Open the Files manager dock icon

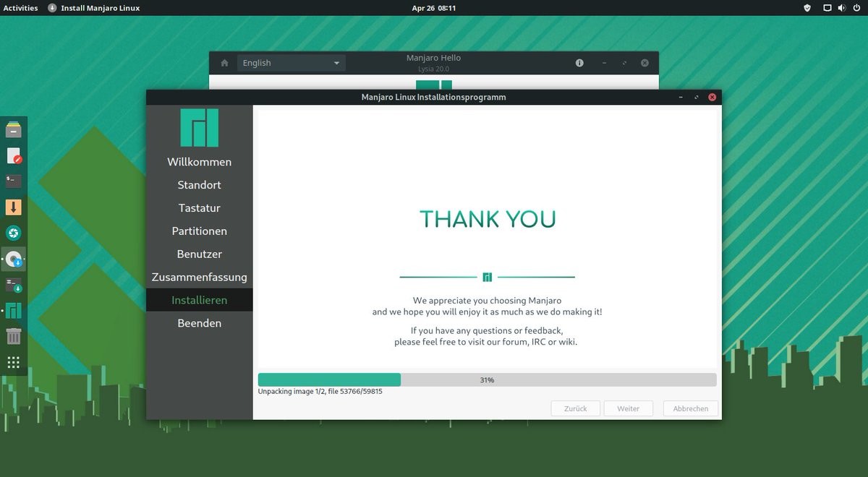pyautogui.click(x=13, y=130)
